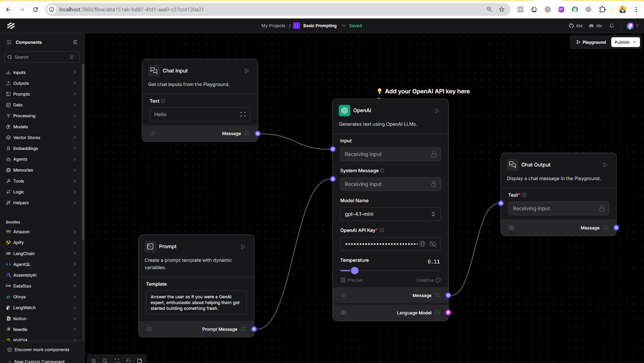The width and height of the screenshot is (644, 363).
Task: Open the Logic category
Action: 42,192
